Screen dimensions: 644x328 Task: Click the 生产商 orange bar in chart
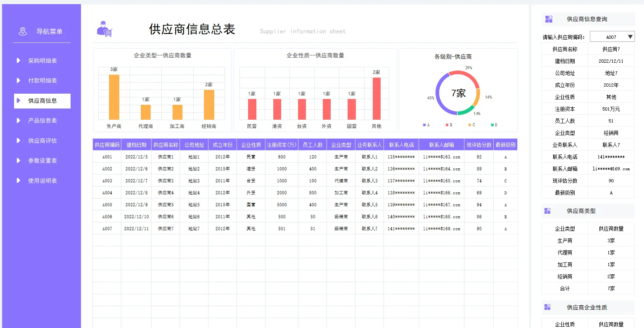(x=114, y=97)
